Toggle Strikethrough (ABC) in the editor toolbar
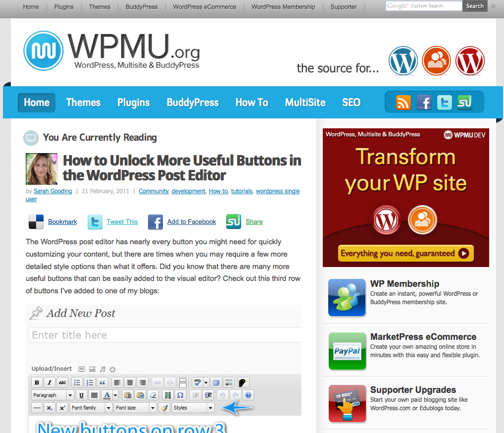This screenshot has width=504, height=433. tap(62, 382)
